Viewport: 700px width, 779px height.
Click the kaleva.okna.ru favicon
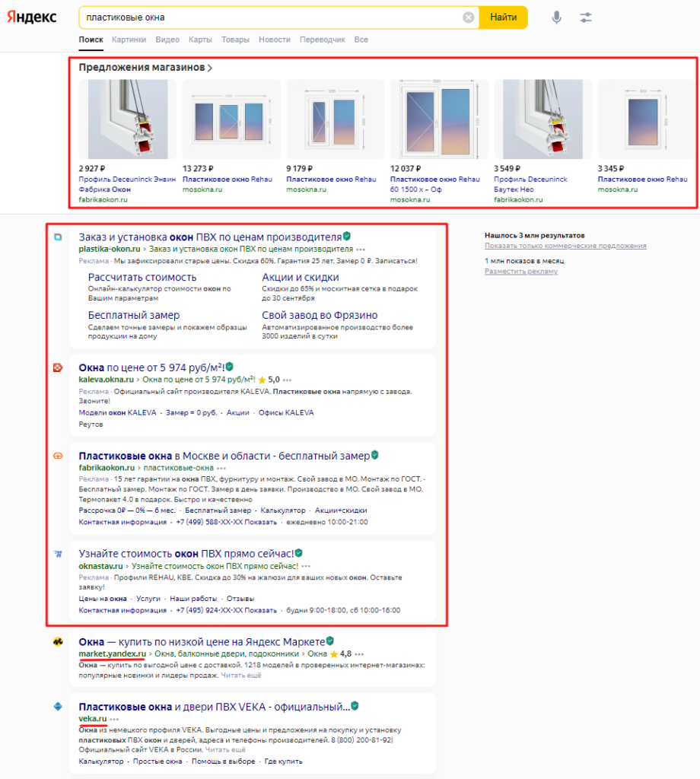point(58,367)
